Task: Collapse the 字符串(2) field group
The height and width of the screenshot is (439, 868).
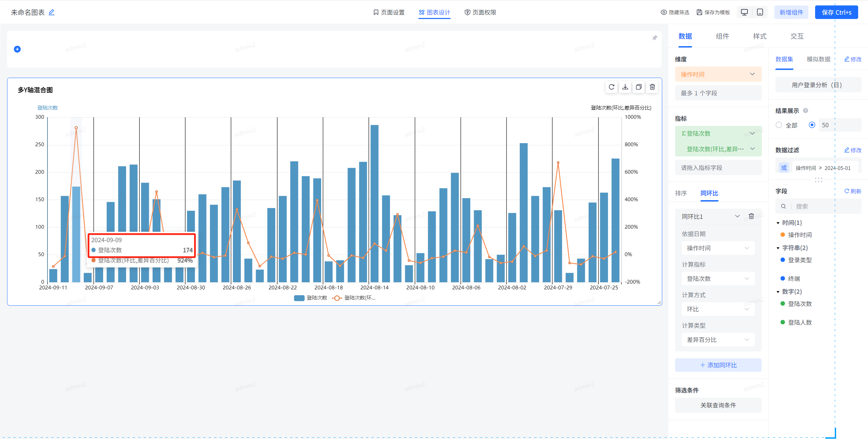Action: click(778, 248)
